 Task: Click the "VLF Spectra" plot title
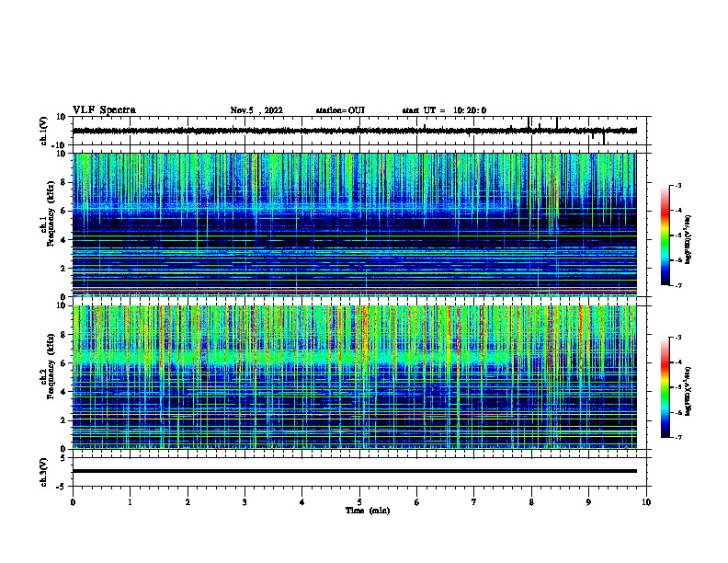click(x=104, y=110)
